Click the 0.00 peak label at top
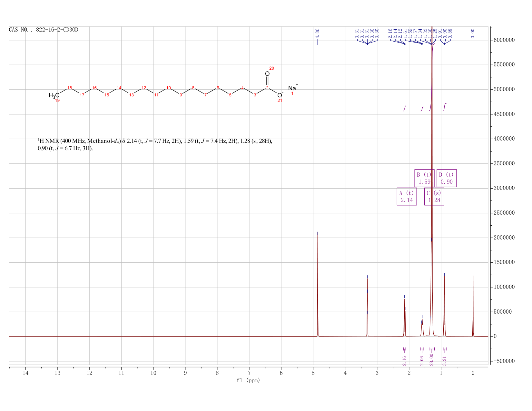Viewport: 532px width, 411px height. (x=473, y=33)
